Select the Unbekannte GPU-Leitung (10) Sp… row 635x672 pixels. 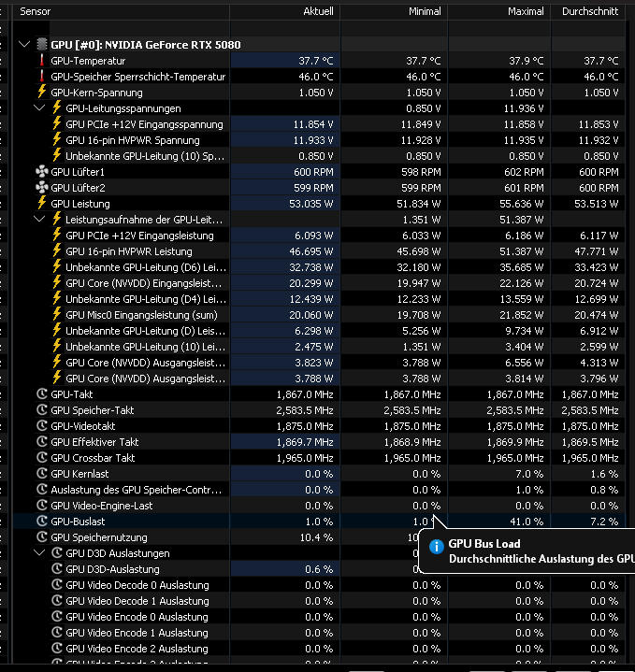(319, 156)
